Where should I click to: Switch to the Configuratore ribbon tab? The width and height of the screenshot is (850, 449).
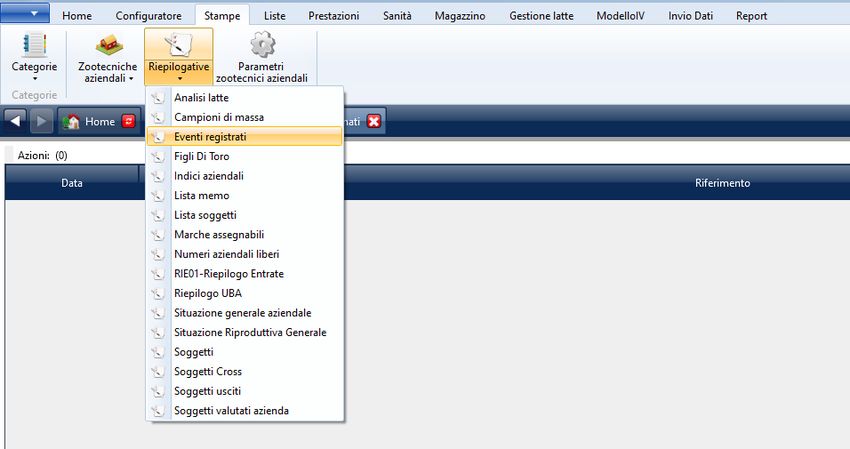(x=148, y=16)
